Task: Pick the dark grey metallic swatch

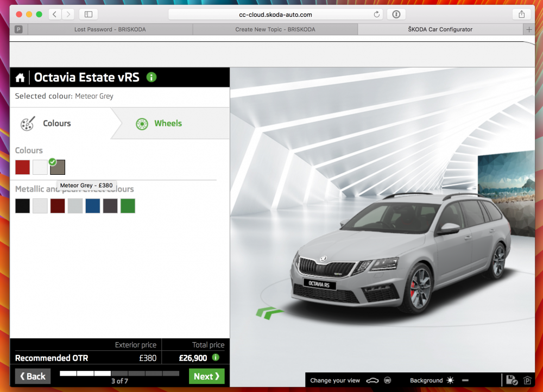Action: click(110, 206)
